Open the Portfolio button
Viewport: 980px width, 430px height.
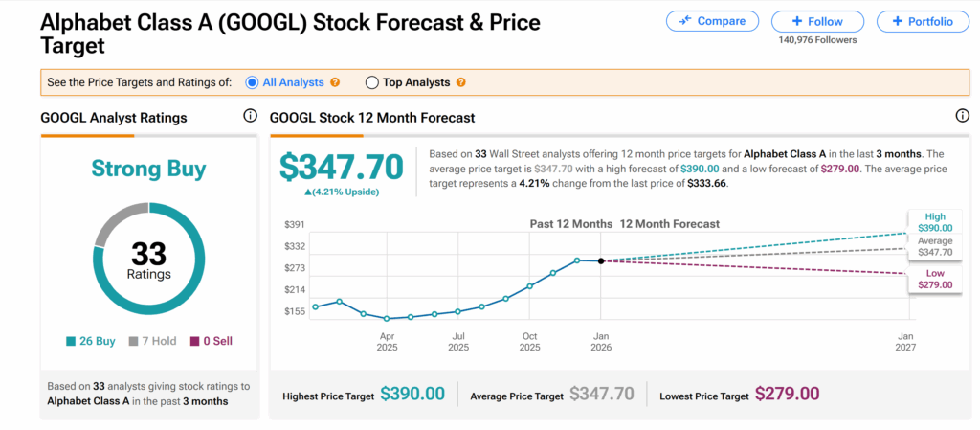[x=922, y=21]
